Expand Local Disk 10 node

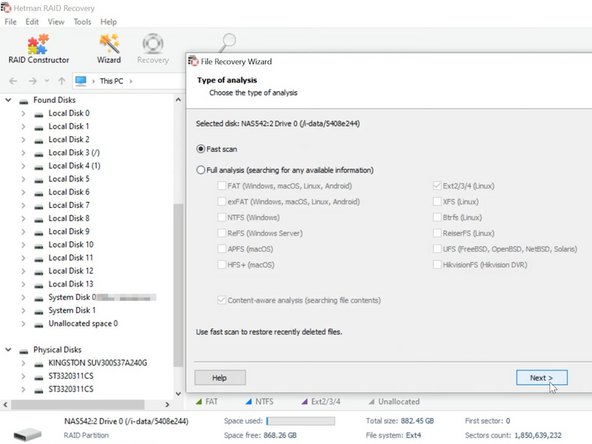(23, 245)
